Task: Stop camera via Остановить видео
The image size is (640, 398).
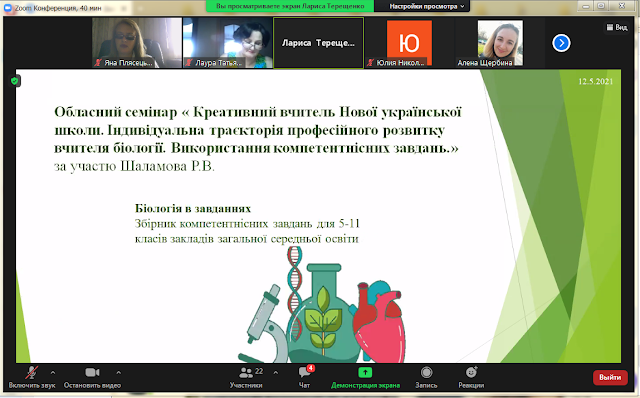Action: (x=92, y=377)
